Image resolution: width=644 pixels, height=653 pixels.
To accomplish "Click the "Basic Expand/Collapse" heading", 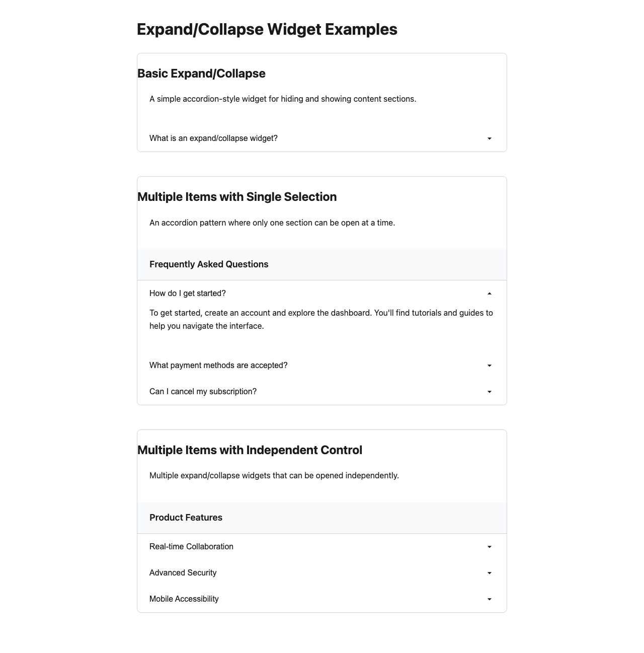I will click(x=201, y=74).
